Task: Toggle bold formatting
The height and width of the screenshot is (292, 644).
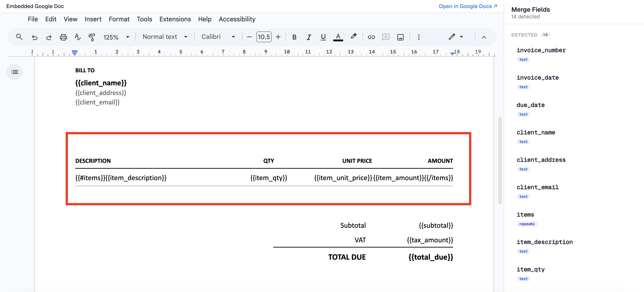Action: coord(294,37)
